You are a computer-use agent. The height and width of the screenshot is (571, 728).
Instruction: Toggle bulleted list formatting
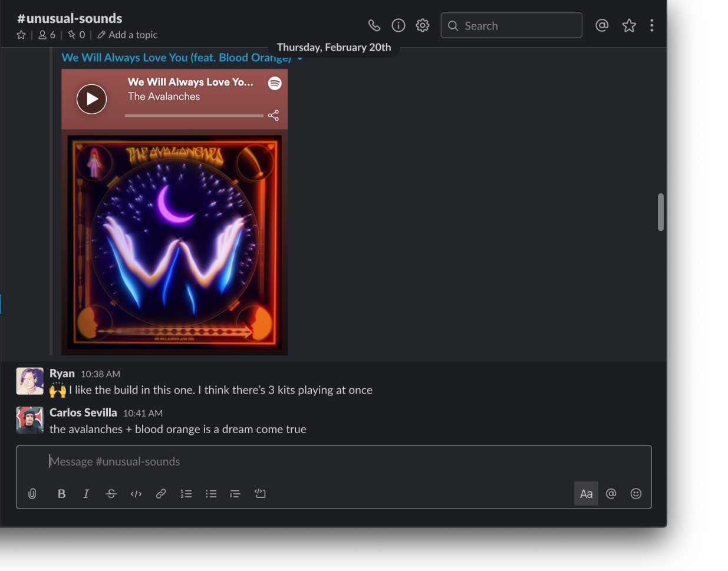(211, 494)
